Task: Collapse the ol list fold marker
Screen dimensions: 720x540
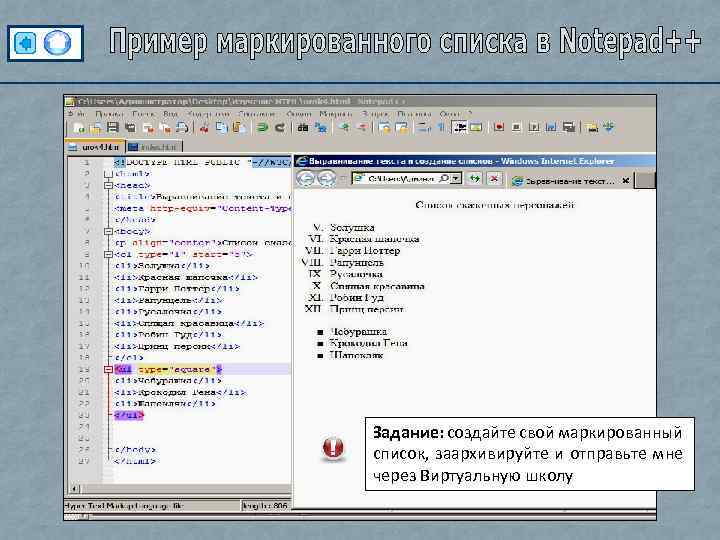Action: tap(108, 254)
